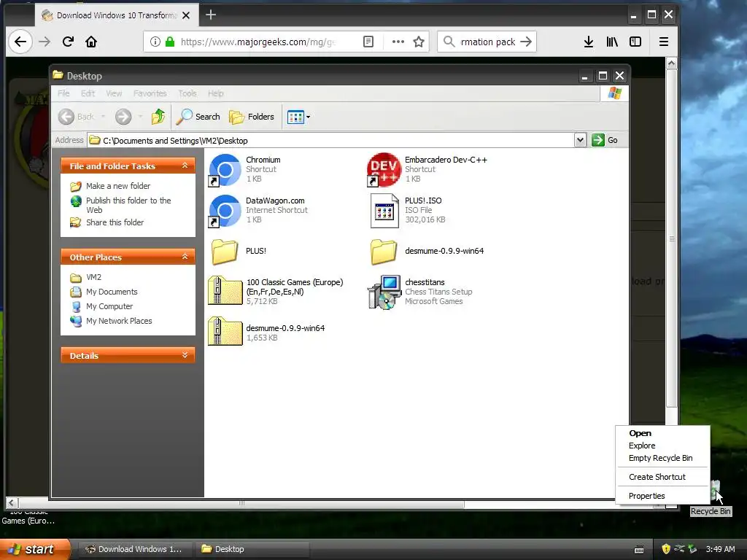Open the Help menu in Explorer
The width and height of the screenshot is (747, 560).
tap(215, 93)
